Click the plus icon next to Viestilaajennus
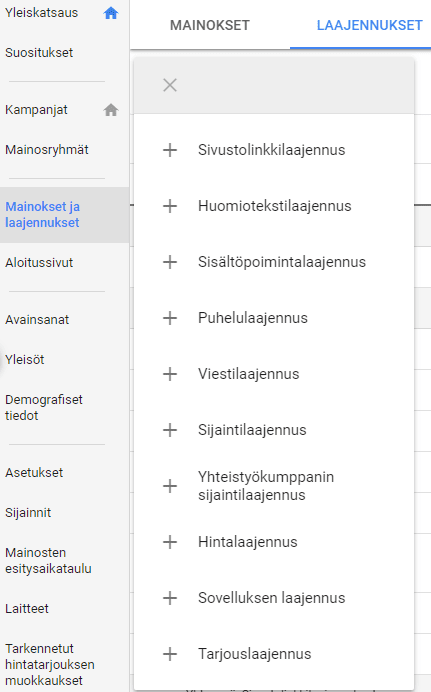 [x=170, y=374]
